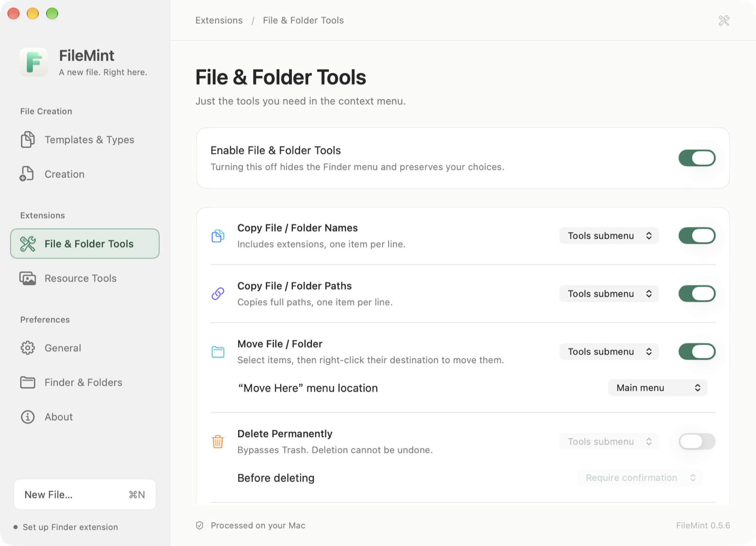Image resolution: width=756 pixels, height=546 pixels.
Task: Click the shield icon beside Processed on your Mac
Action: pyautogui.click(x=200, y=526)
